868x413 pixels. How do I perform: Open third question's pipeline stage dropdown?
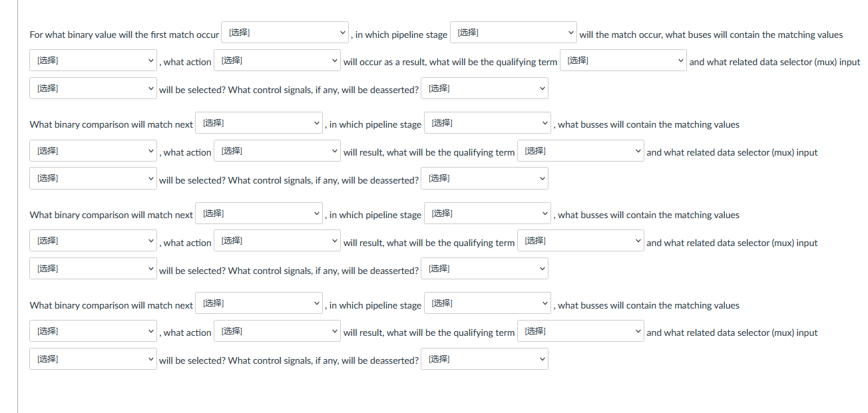pyautogui.click(x=487, y=213)
